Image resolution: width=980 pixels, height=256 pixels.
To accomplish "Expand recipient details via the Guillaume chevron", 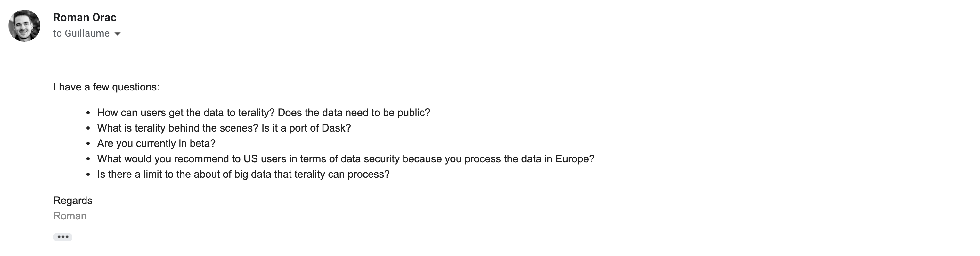I will tap(118, 34).
